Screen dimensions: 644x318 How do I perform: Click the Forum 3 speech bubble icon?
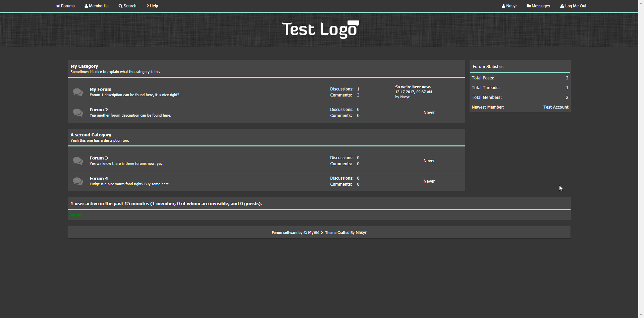[78, 161]
